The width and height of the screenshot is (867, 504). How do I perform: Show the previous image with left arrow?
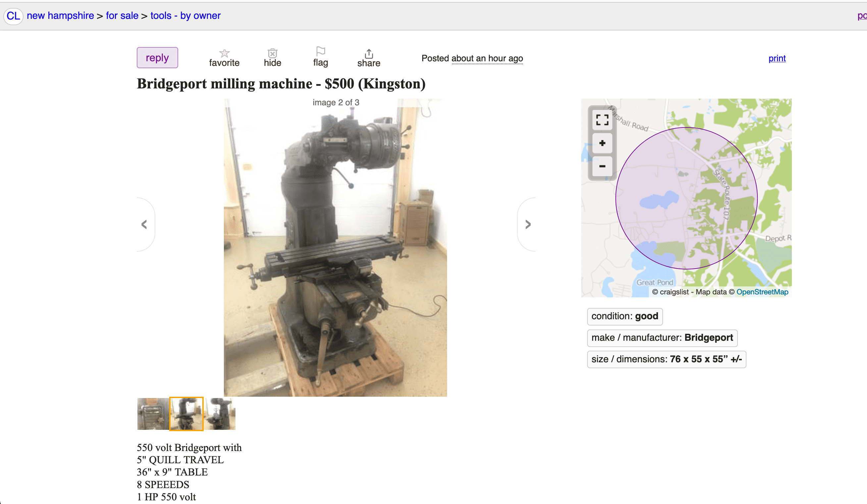pyautogui.click(x=145, y=224)
